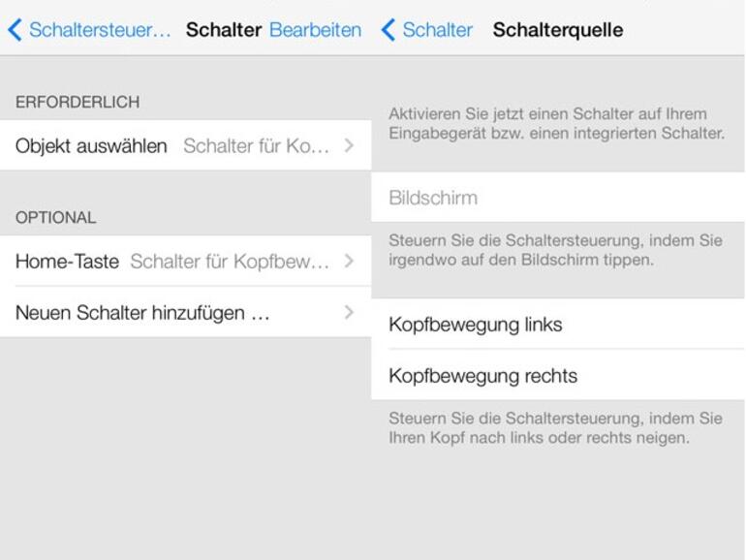The width and height of the screenshot is (746, 560).
Task: Choose the Bildschirm switch source
Action: click(433, 198)
